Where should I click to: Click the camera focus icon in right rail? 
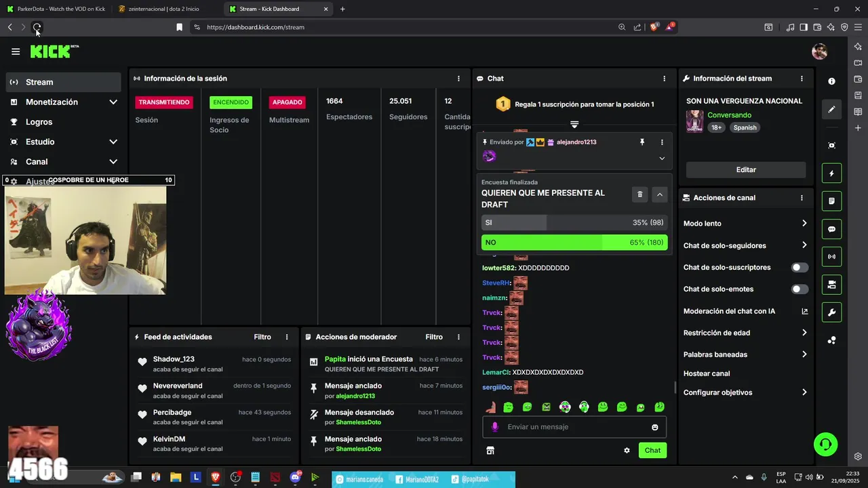pyautogui.click(x=831, y=146)
